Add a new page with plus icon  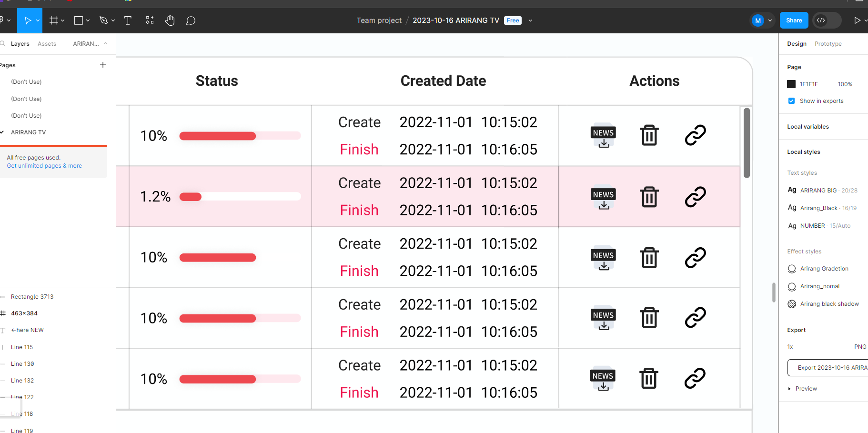pos(103,65)
